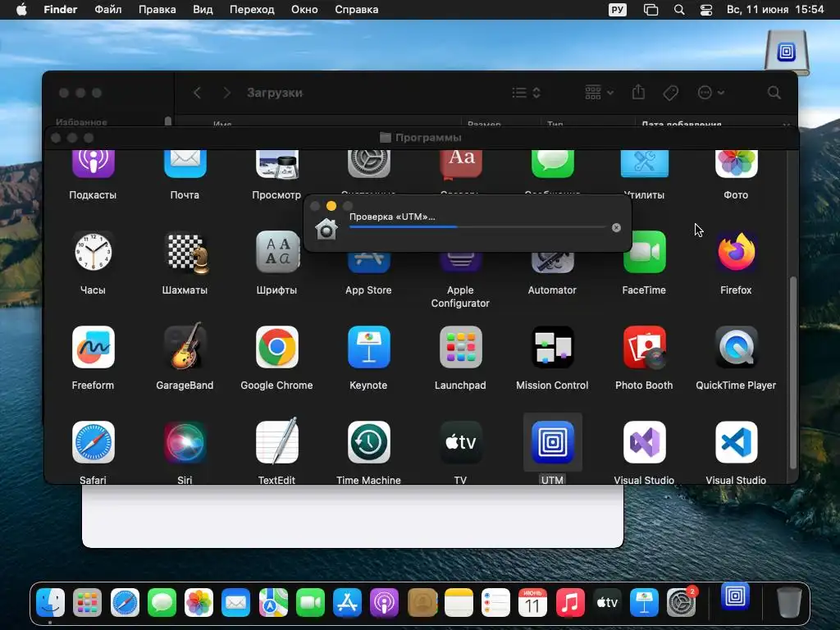Open Finder from the Dock

50,602
